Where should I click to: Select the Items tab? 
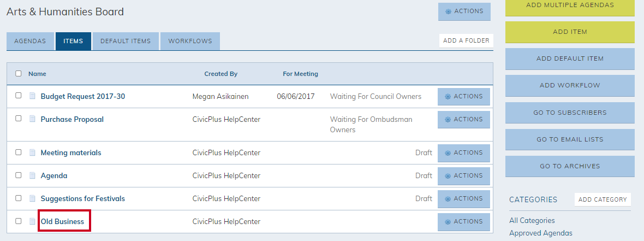point(73,41)
